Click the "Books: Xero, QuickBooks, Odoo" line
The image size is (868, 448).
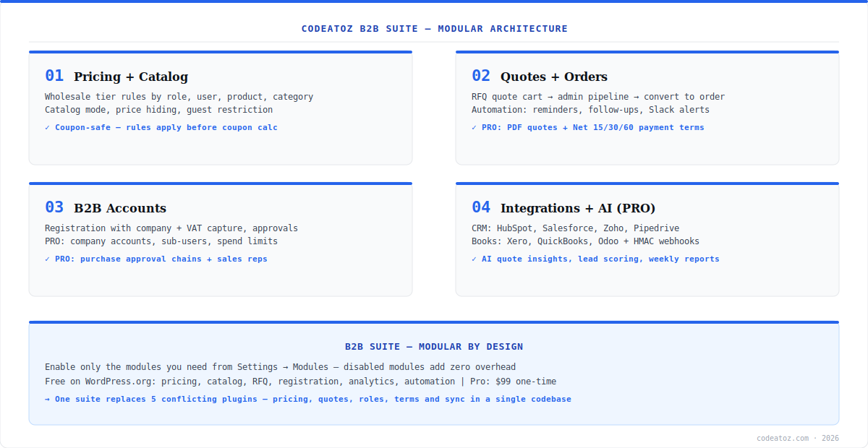pos(585,241)
